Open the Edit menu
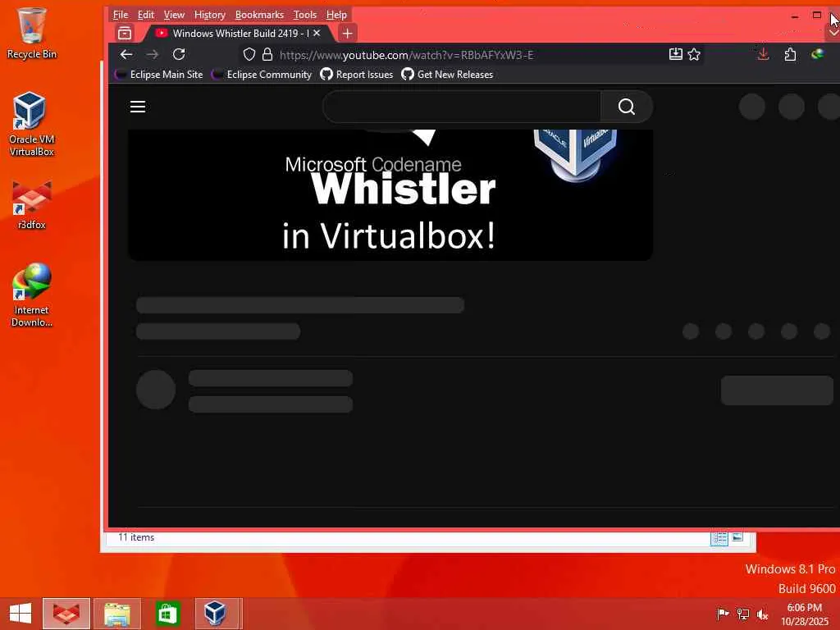This screenshot has width=840, height=630. pyautogui.click(x=145, y=15)
